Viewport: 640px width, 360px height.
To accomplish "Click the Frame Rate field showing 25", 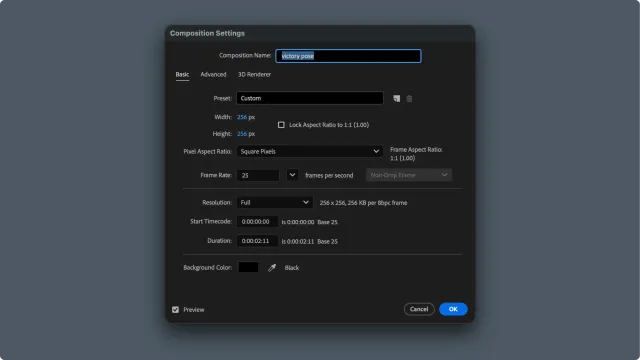I will (258, 176).
